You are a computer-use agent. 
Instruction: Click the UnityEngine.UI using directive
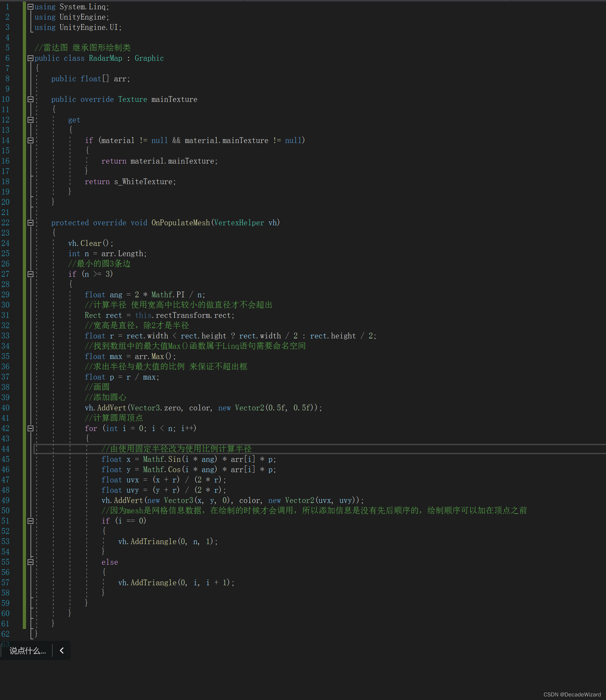point(78,27)
